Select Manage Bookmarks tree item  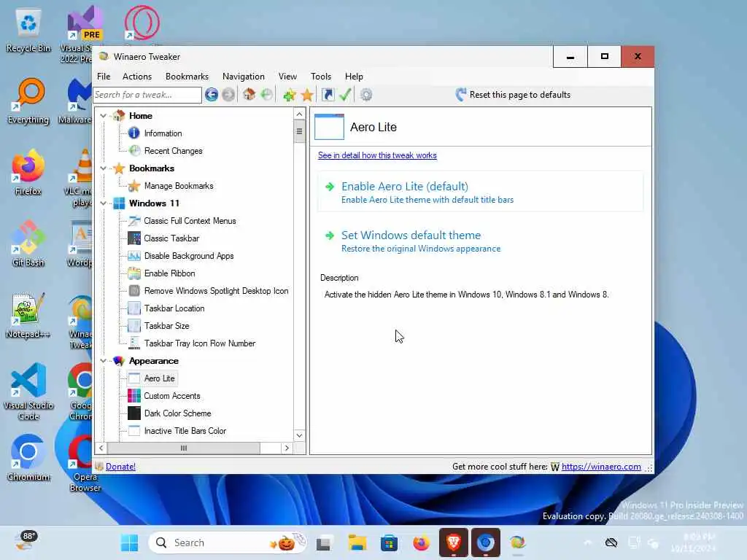[179, 186]
